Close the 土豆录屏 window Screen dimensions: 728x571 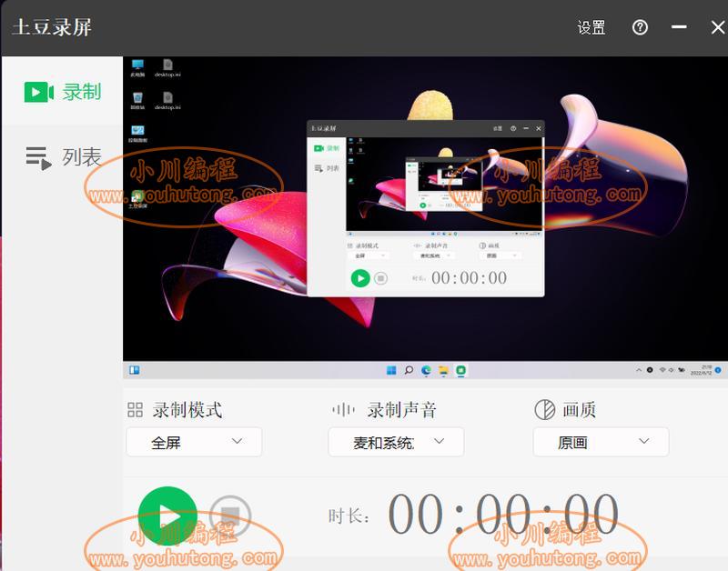click(x=718, y=27)
